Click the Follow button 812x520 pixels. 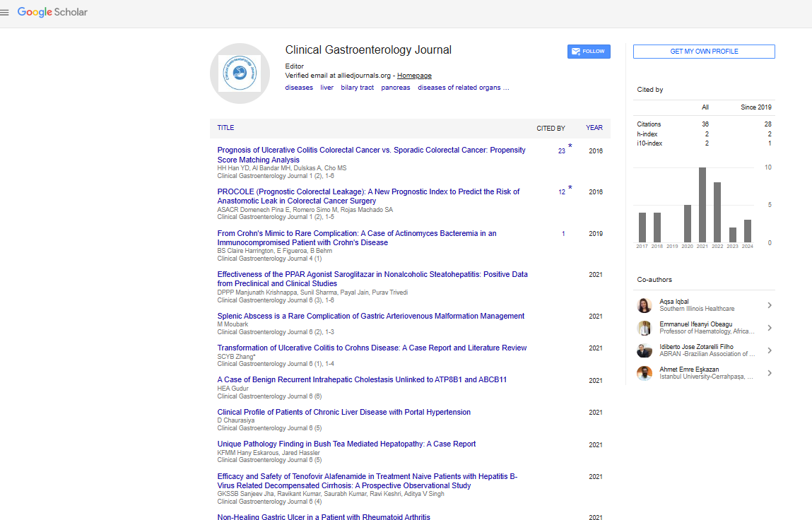589,52
